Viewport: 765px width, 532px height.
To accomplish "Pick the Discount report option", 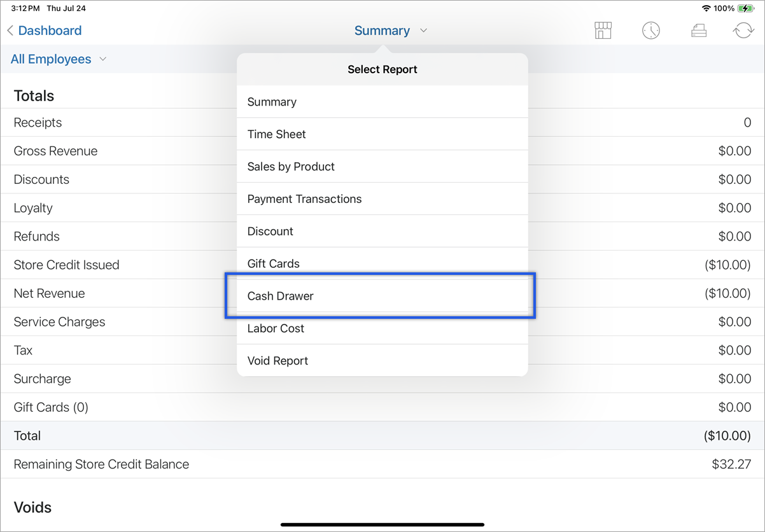I will [382, 231].
